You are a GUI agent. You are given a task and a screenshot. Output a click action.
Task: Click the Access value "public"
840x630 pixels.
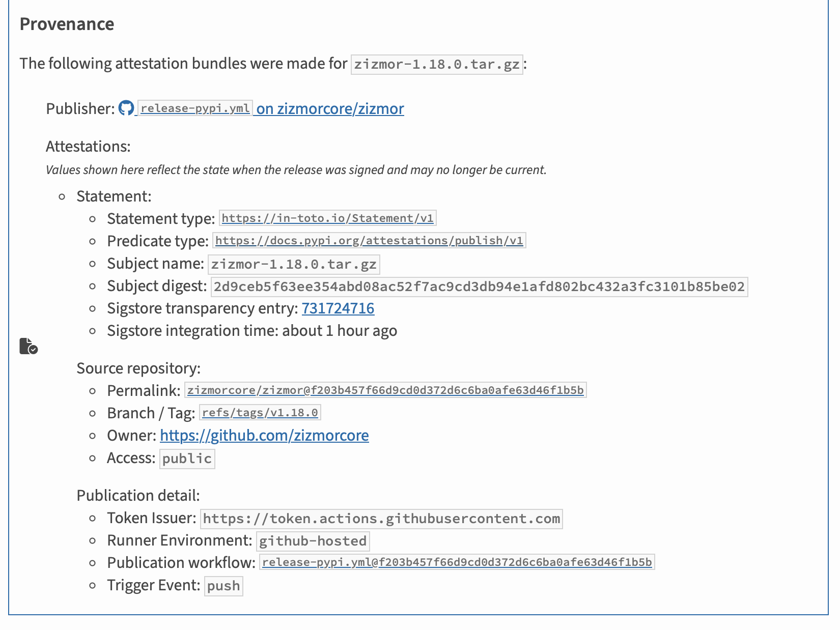click(187, 459)
